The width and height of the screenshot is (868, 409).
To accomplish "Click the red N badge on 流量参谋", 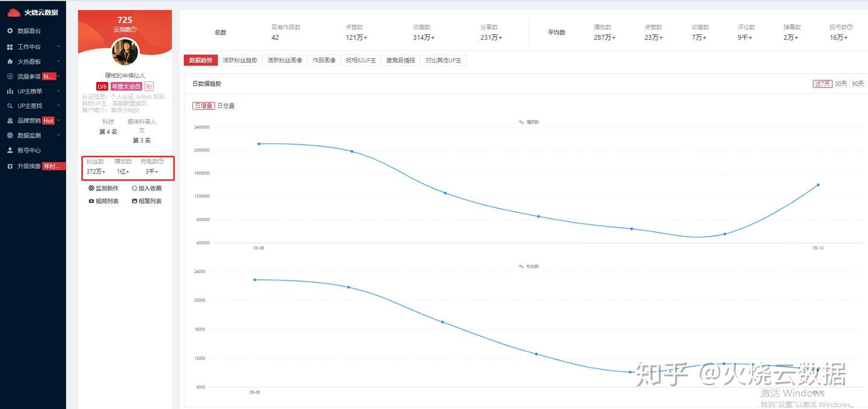I will (x=49, y=77).
